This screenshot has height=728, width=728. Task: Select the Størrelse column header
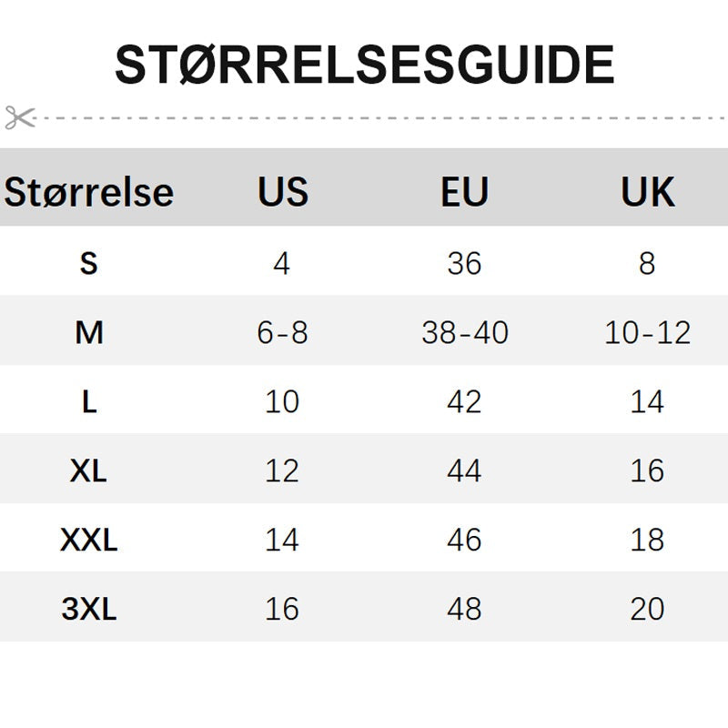[x=88, y=192]
